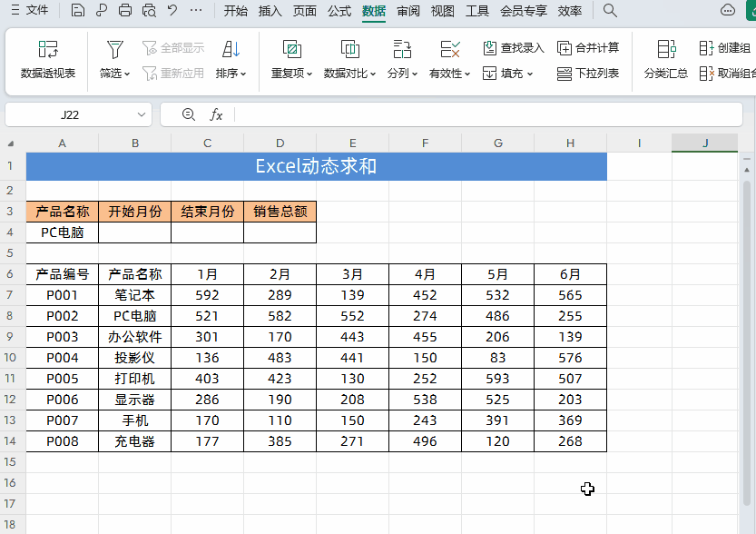Click the cloud sync icon
Viewport: 756px width, 534px height.
click(728, 10)
